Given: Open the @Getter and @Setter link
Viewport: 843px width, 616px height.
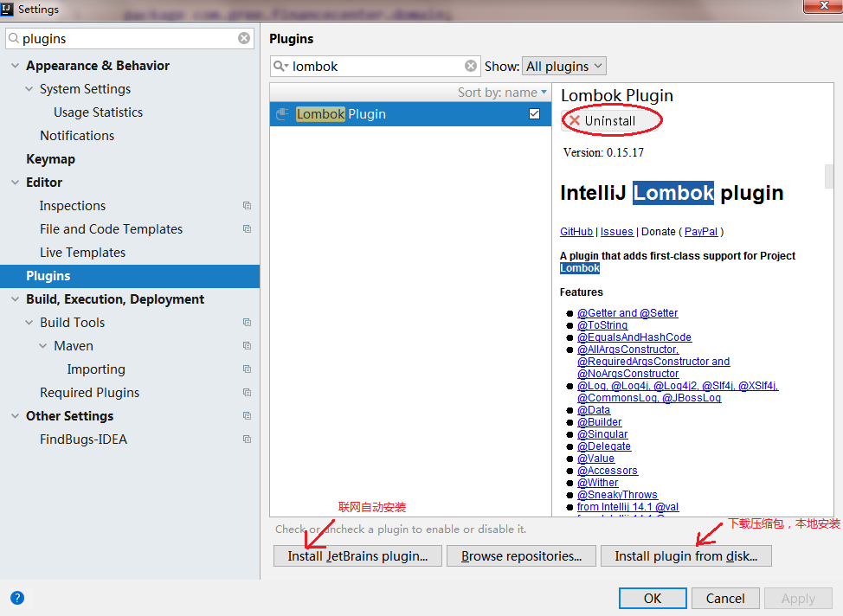Looking at the screenshot, I should [627, 313].
